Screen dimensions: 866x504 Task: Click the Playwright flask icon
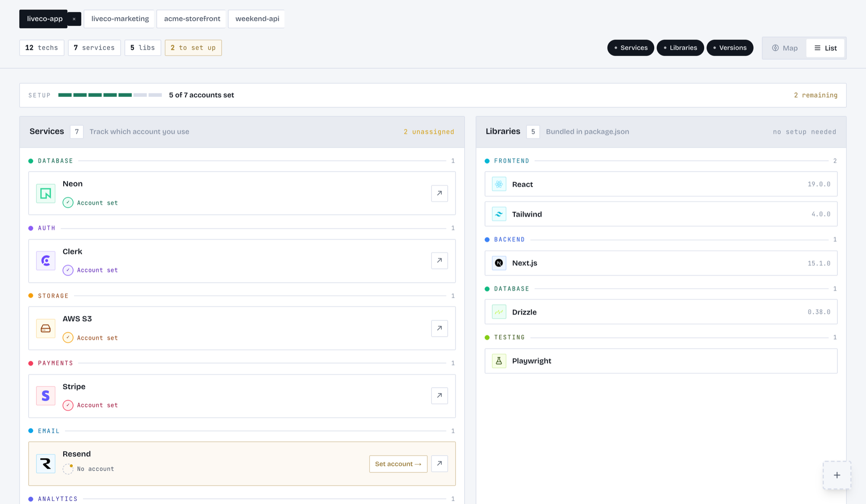tap(499, 361)
